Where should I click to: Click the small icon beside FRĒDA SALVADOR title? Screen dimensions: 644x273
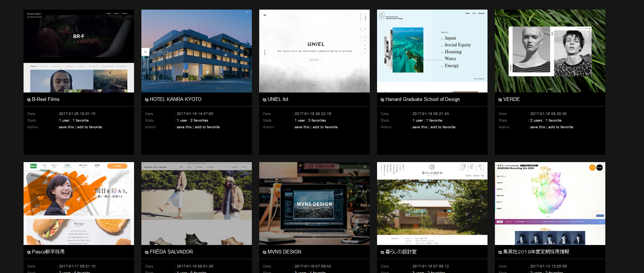(x=147, y=252)
